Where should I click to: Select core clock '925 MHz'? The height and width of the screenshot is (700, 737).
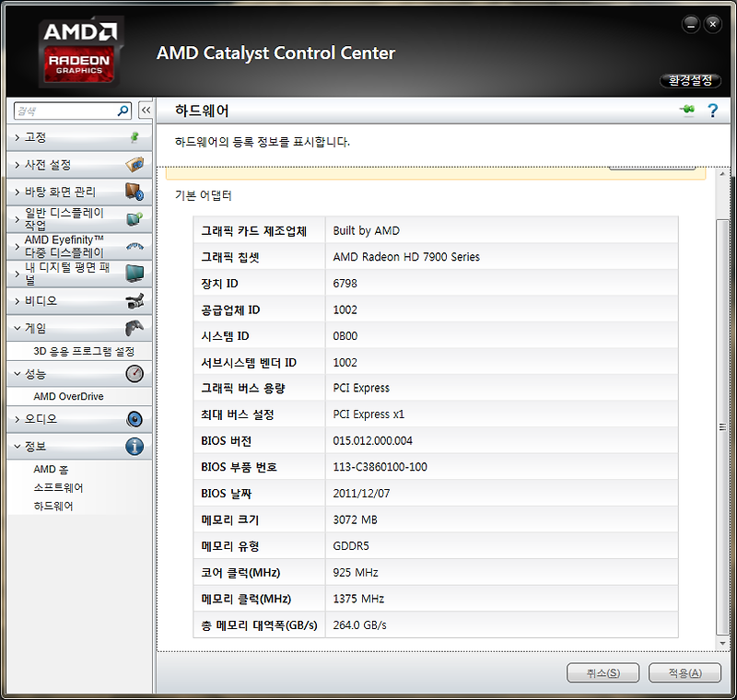pyautogui.click(x=356, y=572)
